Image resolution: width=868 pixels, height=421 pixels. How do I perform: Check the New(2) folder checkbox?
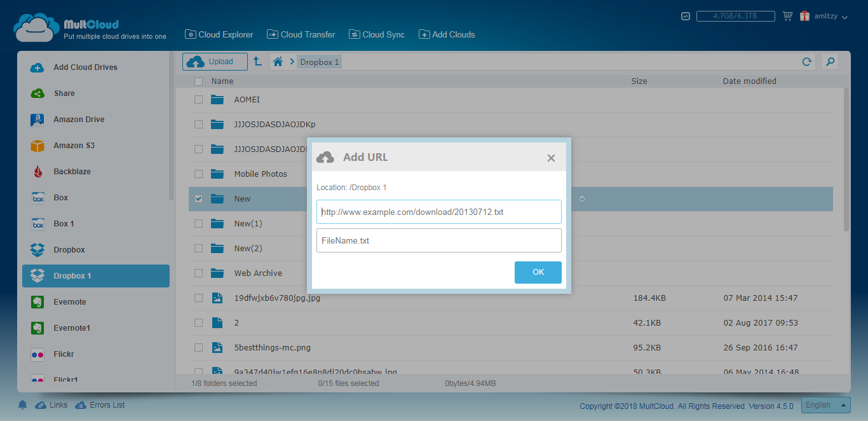click(199, 249)
